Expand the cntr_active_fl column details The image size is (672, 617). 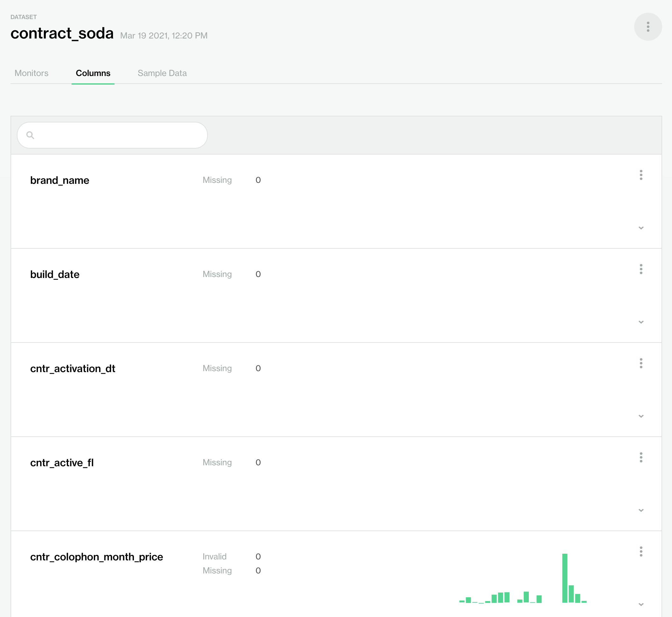641,510
